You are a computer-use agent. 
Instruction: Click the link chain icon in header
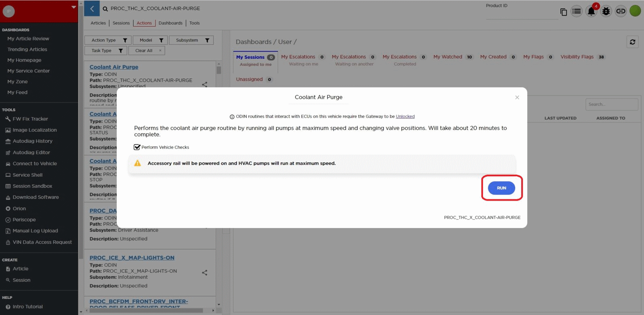(621, 11)
